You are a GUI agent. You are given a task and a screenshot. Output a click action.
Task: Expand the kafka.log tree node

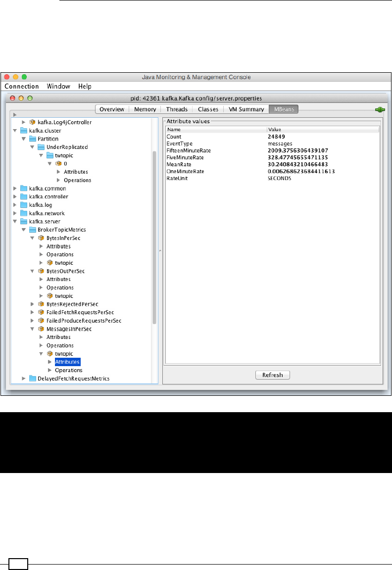point(15,205)
